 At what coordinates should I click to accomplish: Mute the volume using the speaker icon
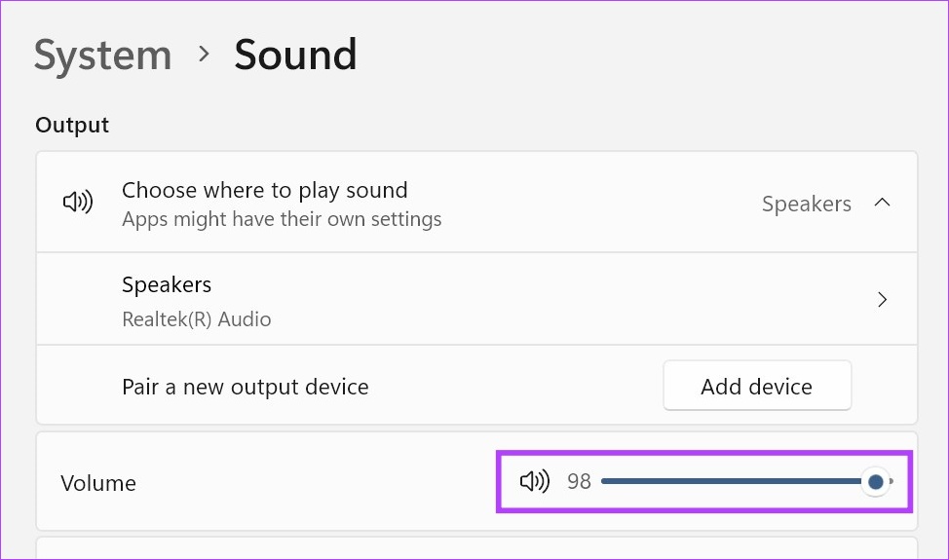[x=534, y=481]
